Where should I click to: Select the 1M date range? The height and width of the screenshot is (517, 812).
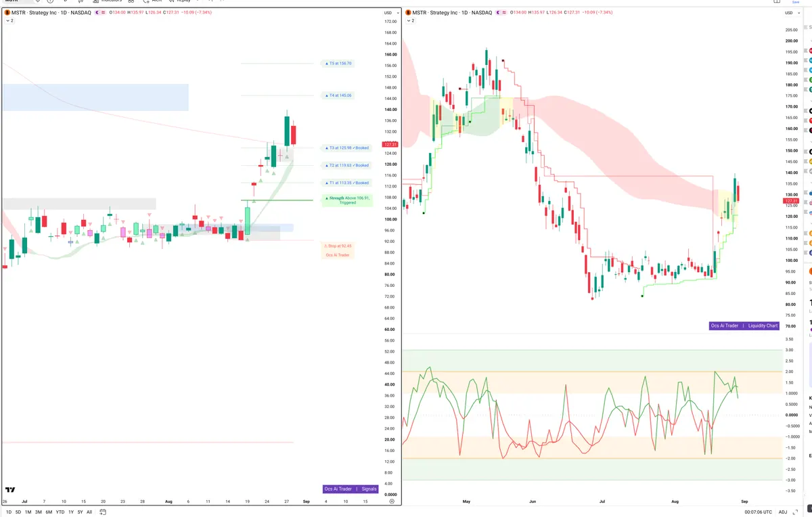point(28,512)
